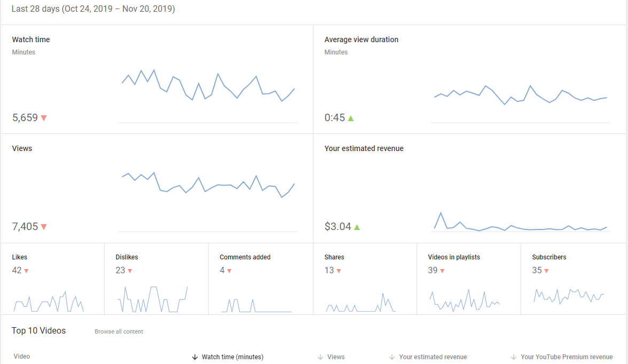The width and height of the screenshot is (628, 364).
Task: Click the red down arrow beside Likes 42
Action: (x=27, y=271)
